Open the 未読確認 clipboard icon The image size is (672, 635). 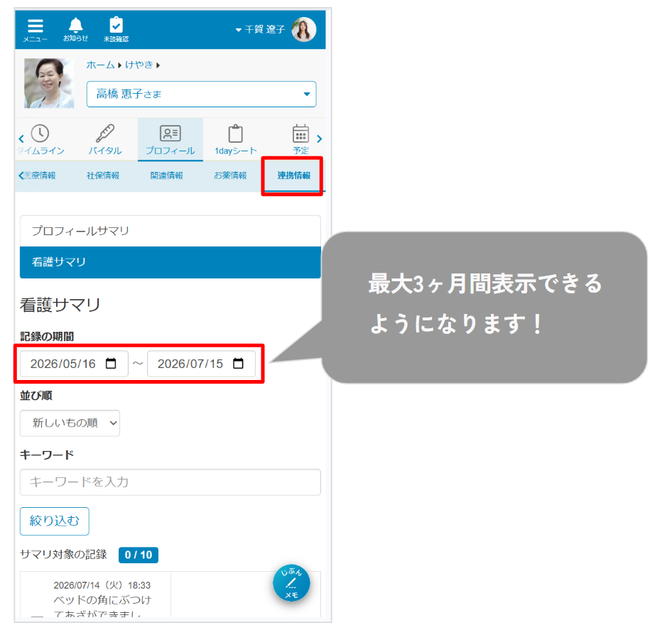coord(116,30)
